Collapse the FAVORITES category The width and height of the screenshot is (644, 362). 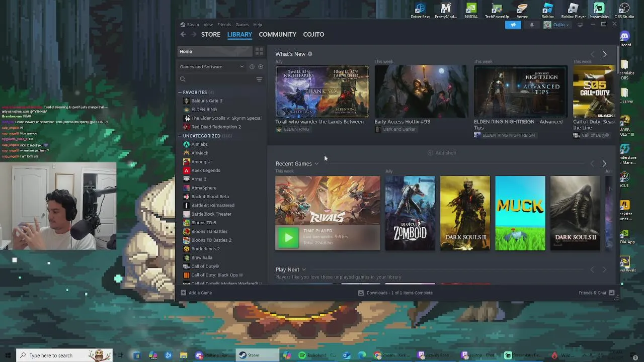tap(180, 93)
